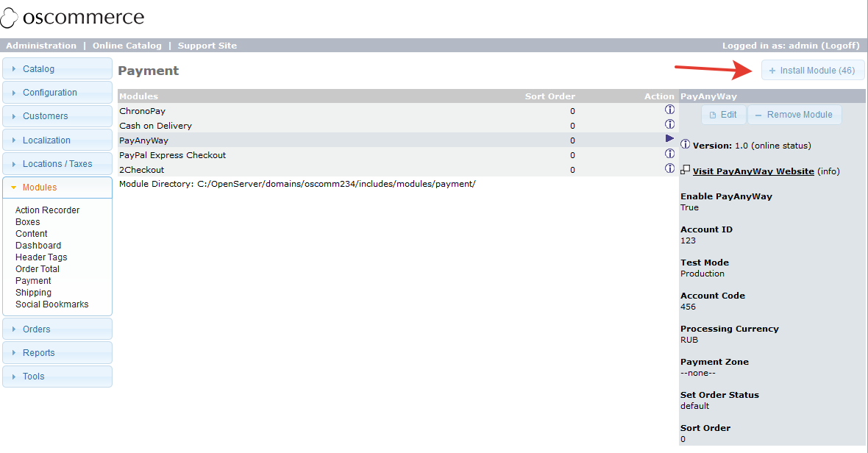
Task: Open info for 2Checkout module
Action: pyautogui.click(x=669, y=168)
